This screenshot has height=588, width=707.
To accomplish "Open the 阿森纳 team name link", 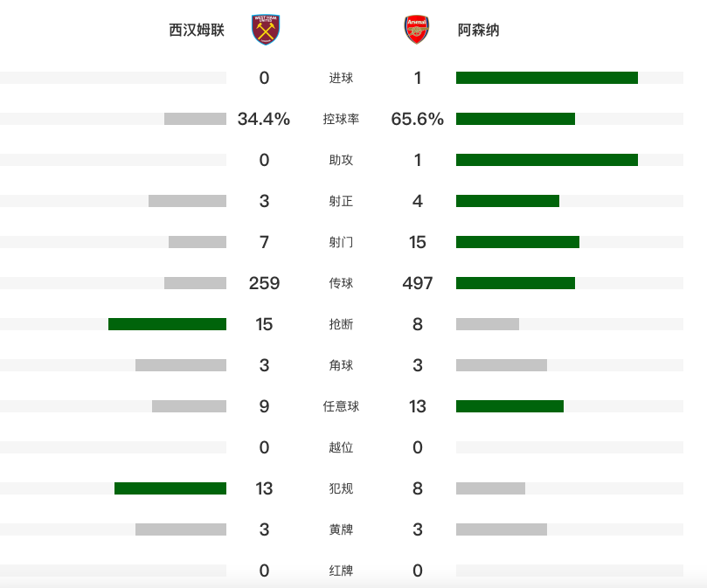I will [x=478, y=31].
